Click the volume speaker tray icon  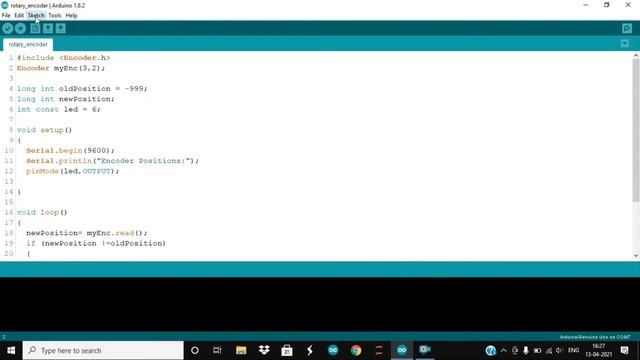[x=560, y=350]
